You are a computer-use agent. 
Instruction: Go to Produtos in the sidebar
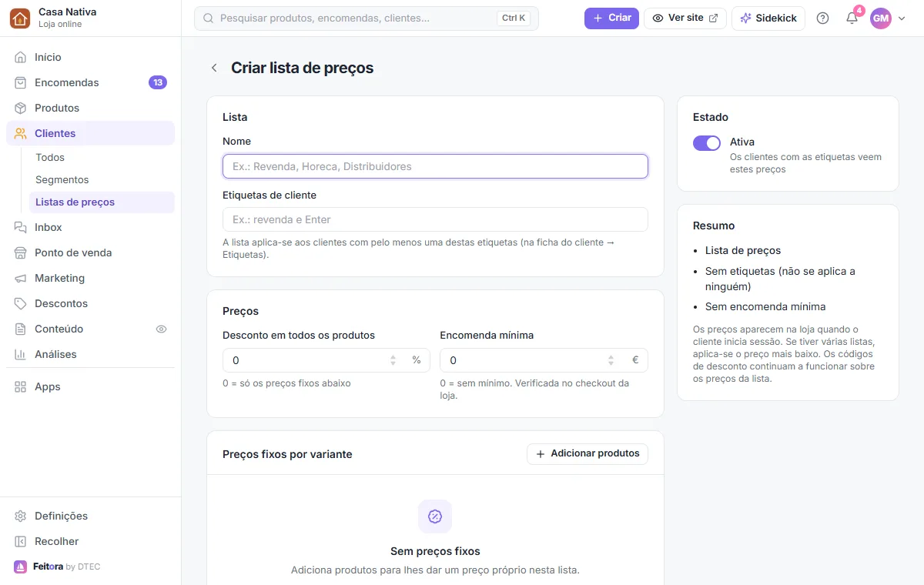point(91,108)
